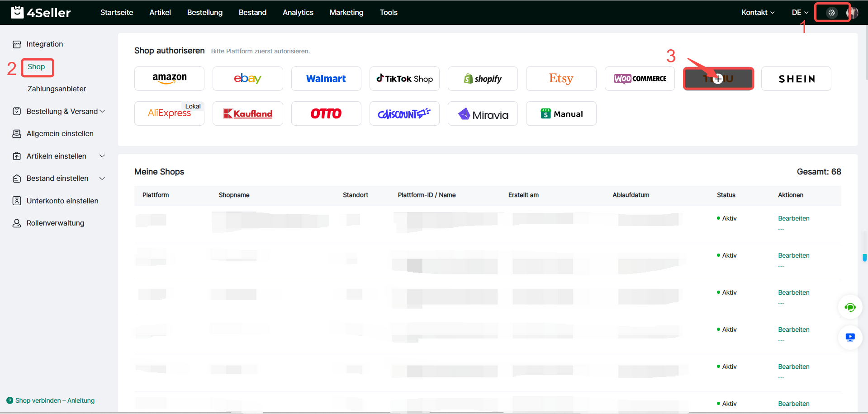Open Zahlungsanbieter in the sidebar

click(57, 89)
